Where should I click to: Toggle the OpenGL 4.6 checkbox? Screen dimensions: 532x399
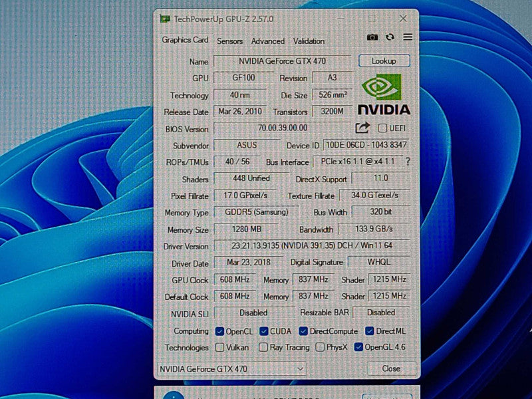(358, 346)
